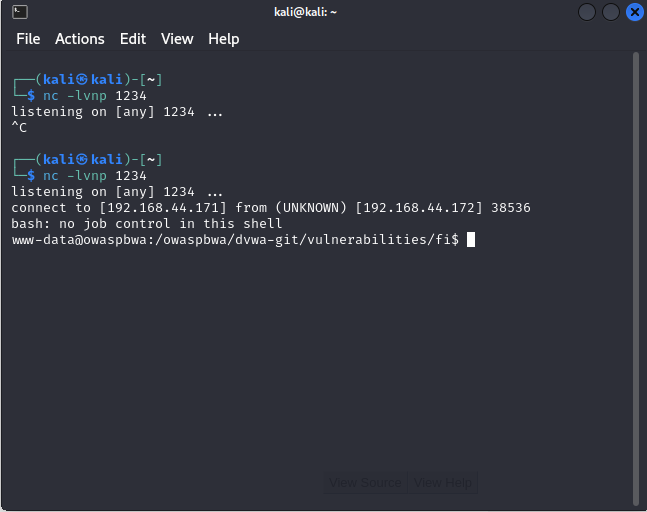
Task: Click the IP address 192.168.44.172
Action: pos(419,208)
